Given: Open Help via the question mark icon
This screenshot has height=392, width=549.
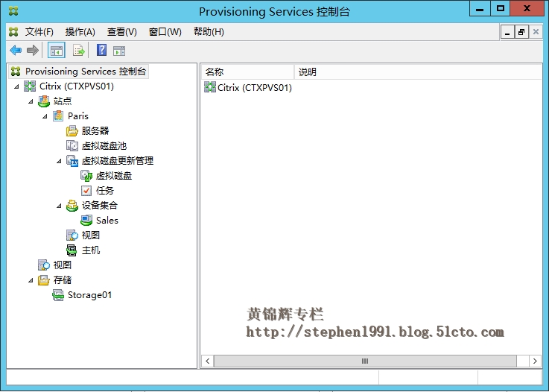Looking at the screenshot, I should [x=101, y=50].
